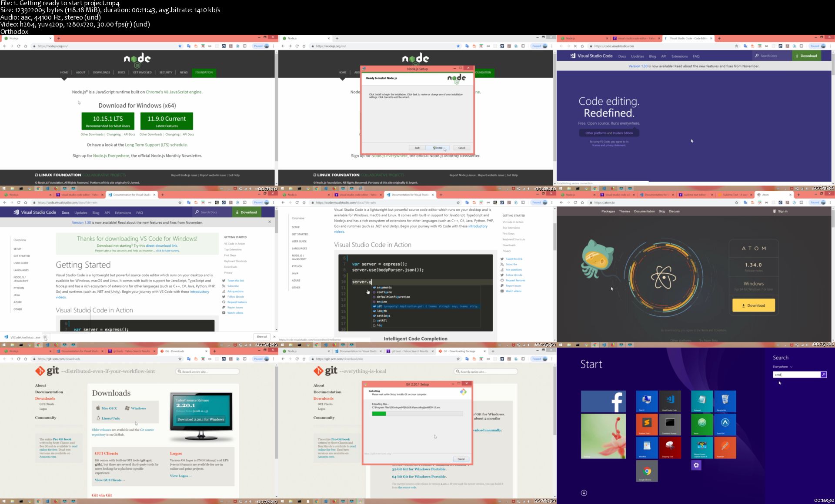The image size is (835, 504).
Task: Click Other platforms and Insiders Edition button
Action: (x=609, y=133)
